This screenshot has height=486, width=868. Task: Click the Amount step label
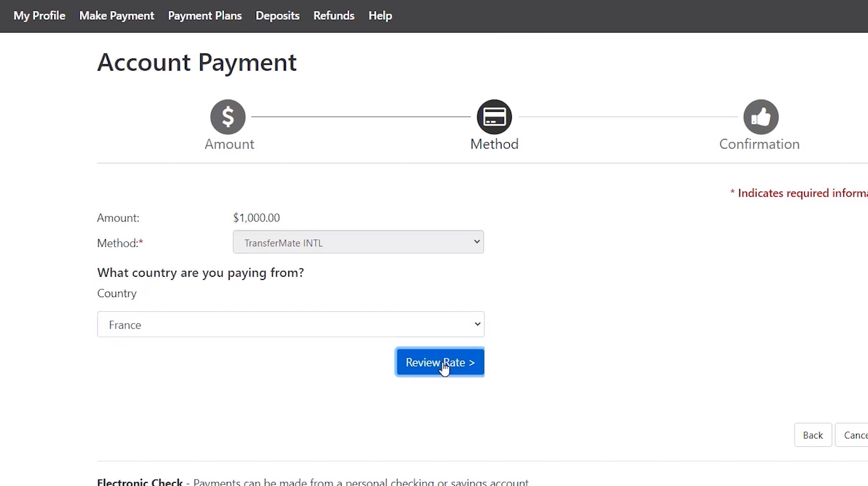(229, 144)
